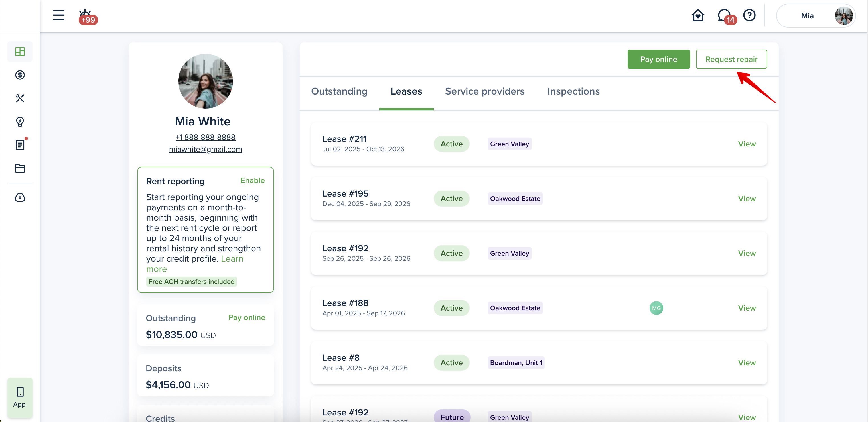
Task: Click the cloud download icon in sidebar
Action: (x=20, y=197)
